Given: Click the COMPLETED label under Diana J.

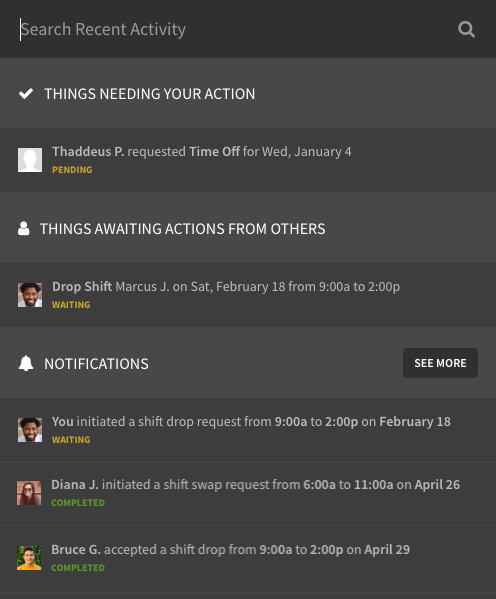Looking at the screenshot, I should (78, 503).
